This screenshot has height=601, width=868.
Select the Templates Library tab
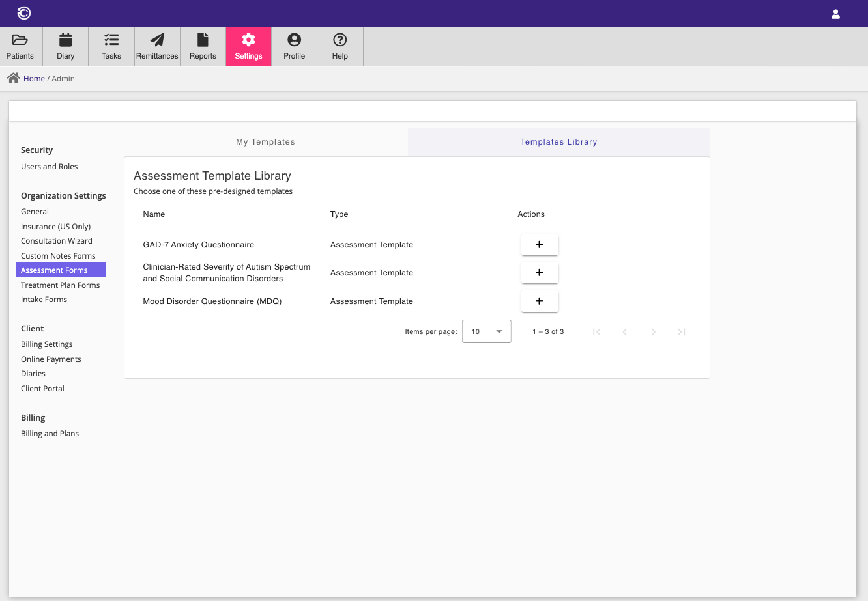tap(558, 142)
